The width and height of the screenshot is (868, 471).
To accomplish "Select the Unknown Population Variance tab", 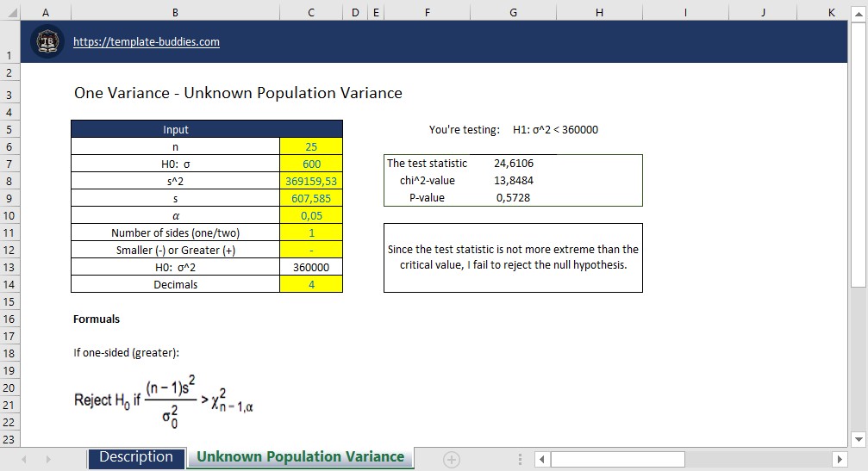I will pos(300,457).
